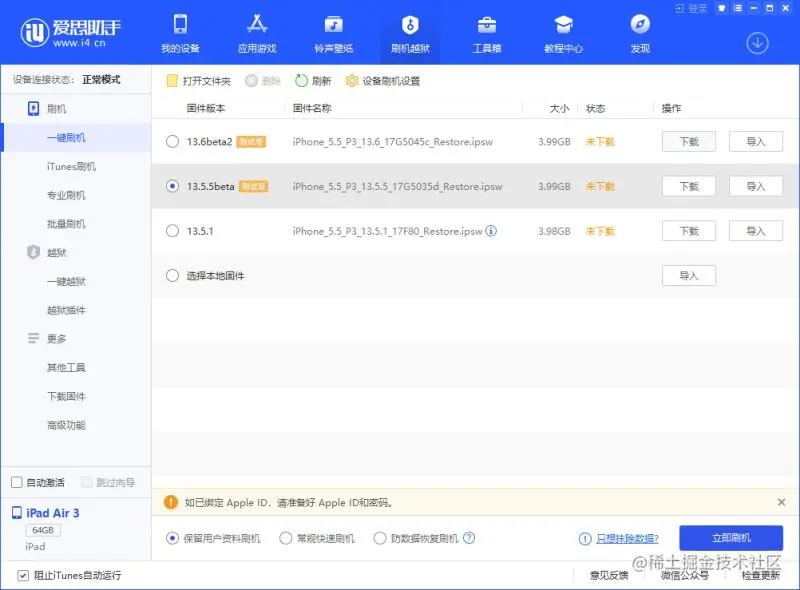Viewport: 800px width, 590px height.
Task: Enable the 自动激活 checkbox
Action: tap(17, 482)
